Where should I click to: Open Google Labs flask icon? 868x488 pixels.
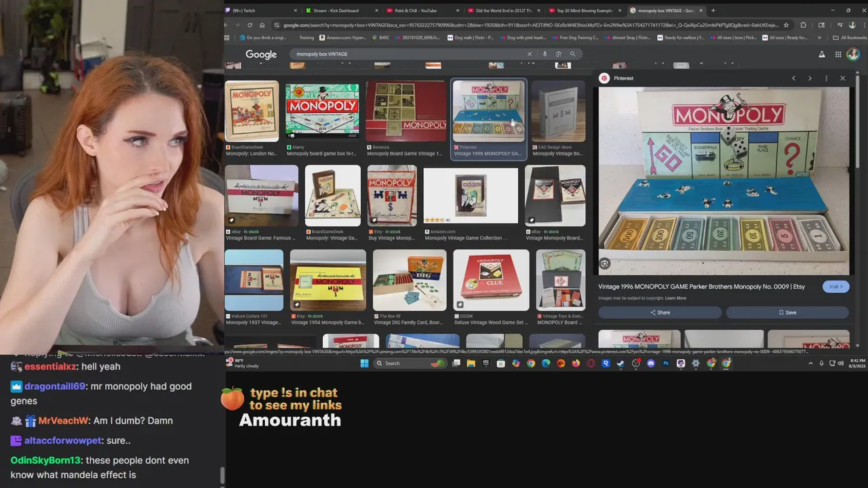click(x=822, y=54)
